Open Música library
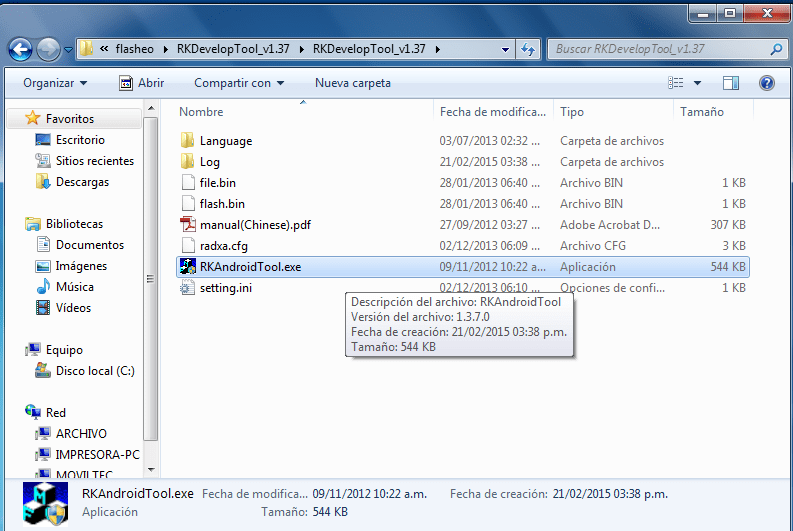The width and height of the screenshot is (793, 531). [x=65, y=287]
